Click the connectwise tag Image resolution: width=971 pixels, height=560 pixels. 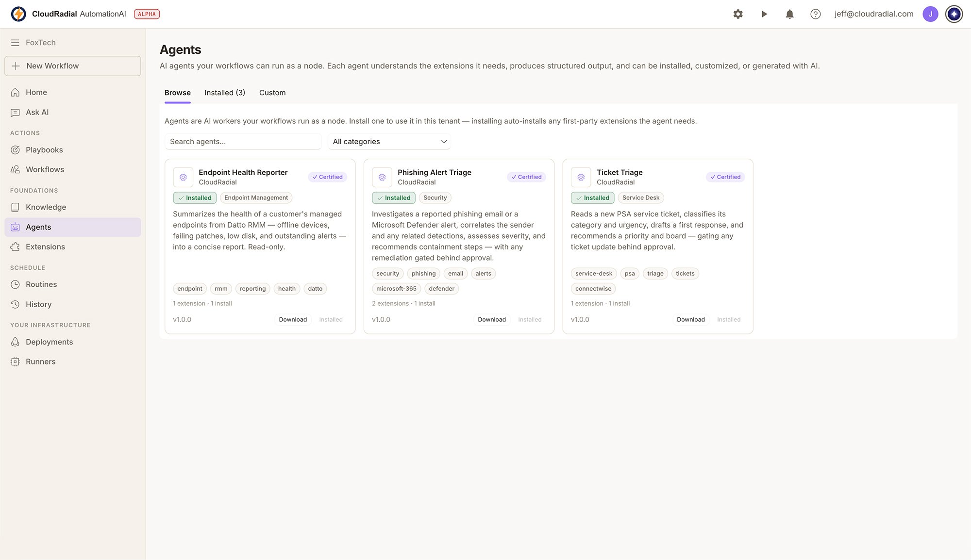pos(593,289)
